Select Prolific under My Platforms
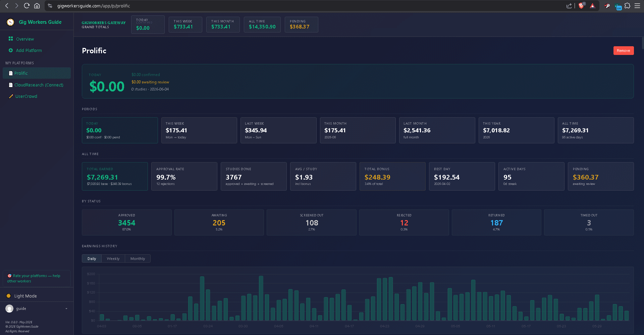 coord(37,73)
